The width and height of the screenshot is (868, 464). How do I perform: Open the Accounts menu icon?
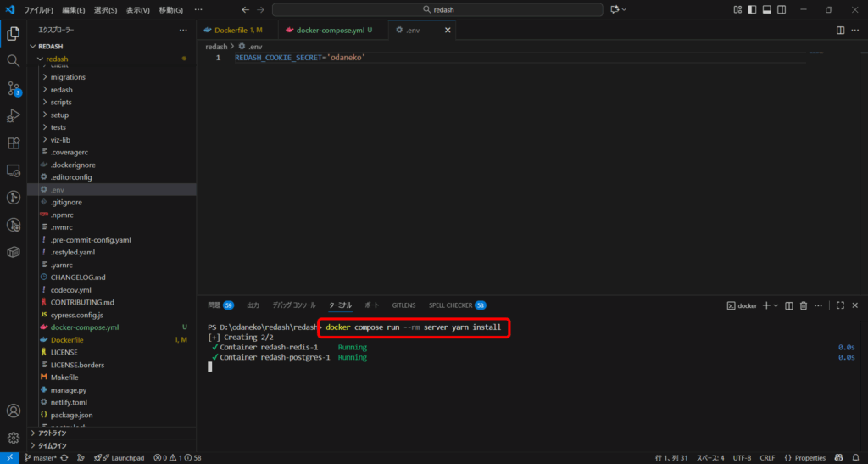(x=13, y=411)
